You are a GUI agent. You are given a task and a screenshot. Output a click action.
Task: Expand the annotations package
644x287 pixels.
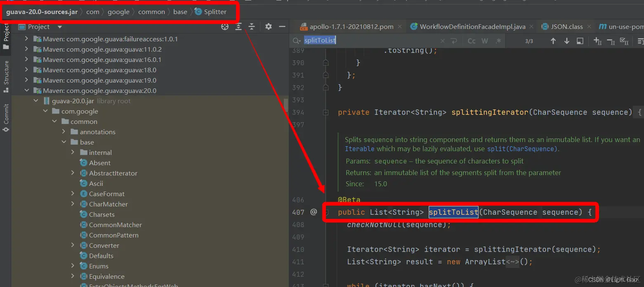point(64,132)
